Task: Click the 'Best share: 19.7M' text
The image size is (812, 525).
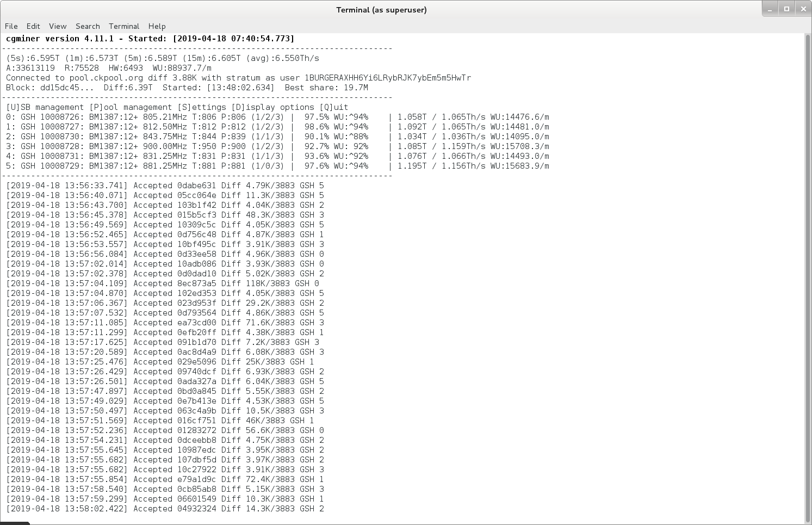Action: tap(326, 88)
